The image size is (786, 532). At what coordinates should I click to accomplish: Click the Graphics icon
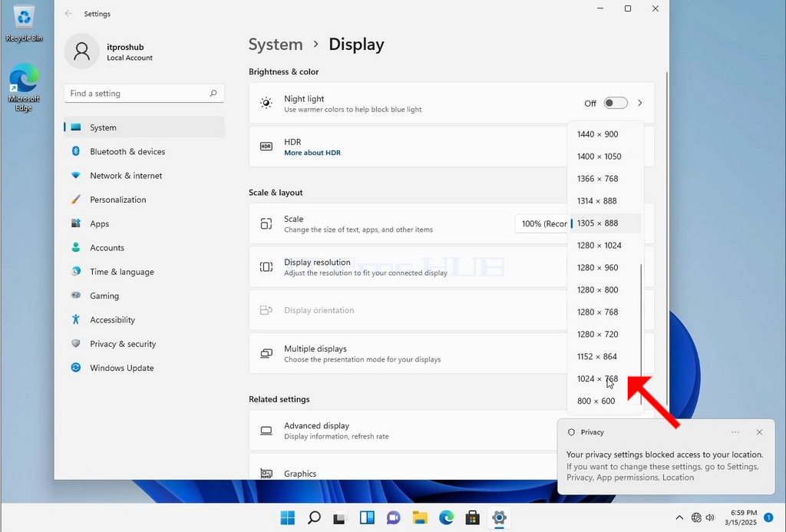[266, 474]
